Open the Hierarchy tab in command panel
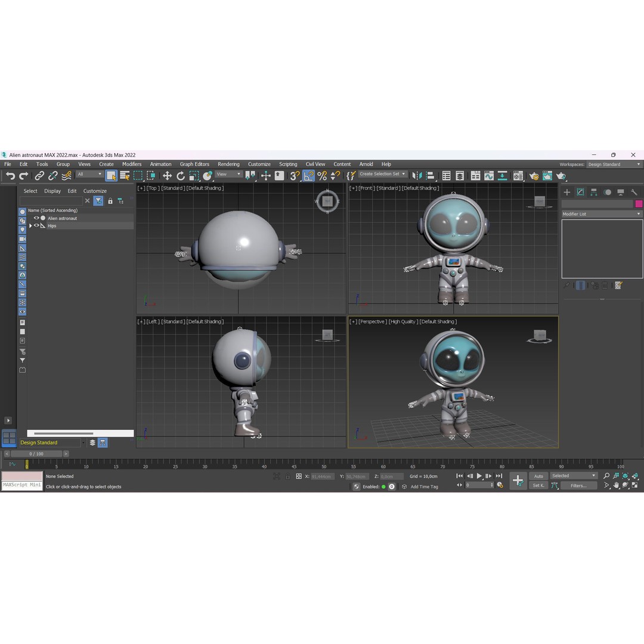The width and height of the screenshot is (644, 644). coord(593,192)
